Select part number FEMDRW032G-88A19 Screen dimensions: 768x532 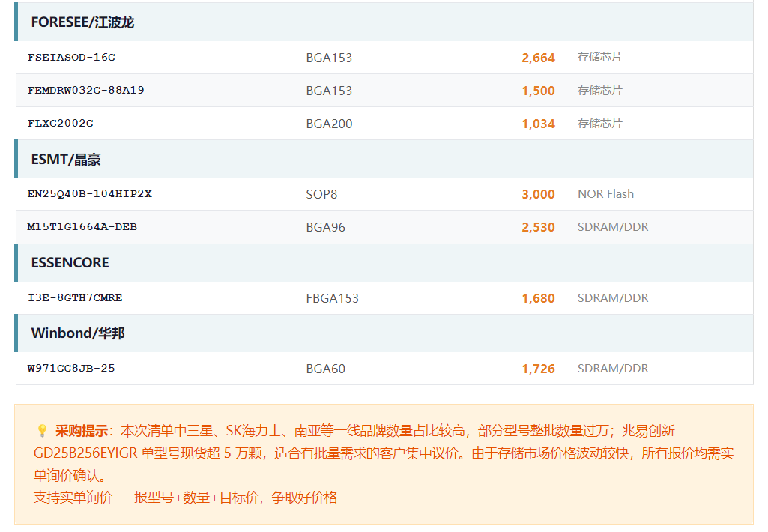coord(85,90)
